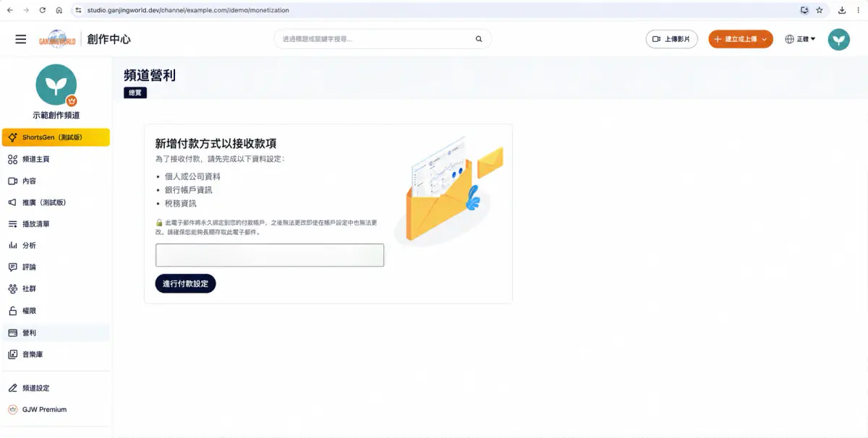This screenshot has width=868, height=438.
Task: Click the browser forward arrow
Action: (x=26, y=10)
